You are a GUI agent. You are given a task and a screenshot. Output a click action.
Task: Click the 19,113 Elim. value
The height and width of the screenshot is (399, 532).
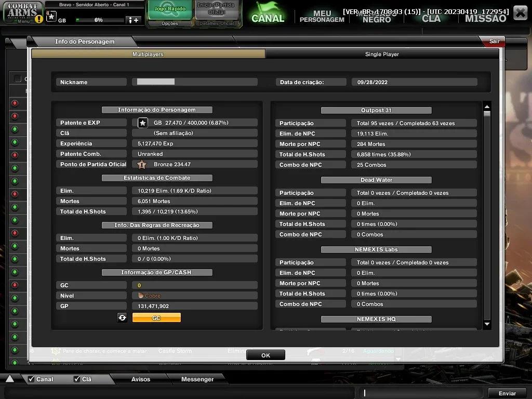372,134
